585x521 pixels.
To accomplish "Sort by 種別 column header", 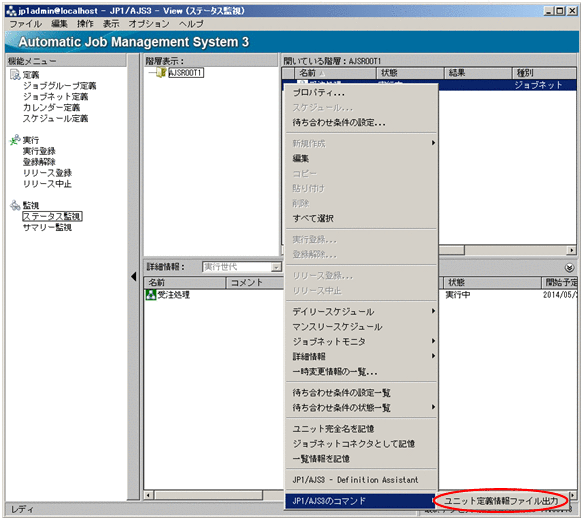I will tap(544, 73).
